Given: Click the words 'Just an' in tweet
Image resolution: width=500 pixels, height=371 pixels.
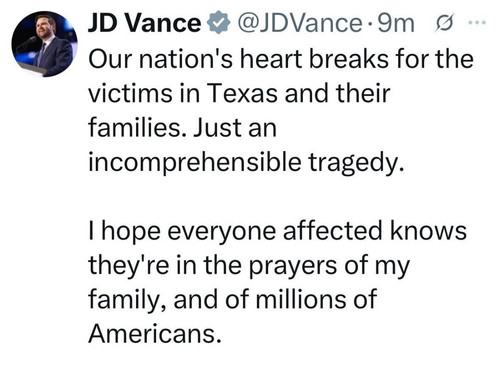Looking at the screenshot, I should coord(235,128).
